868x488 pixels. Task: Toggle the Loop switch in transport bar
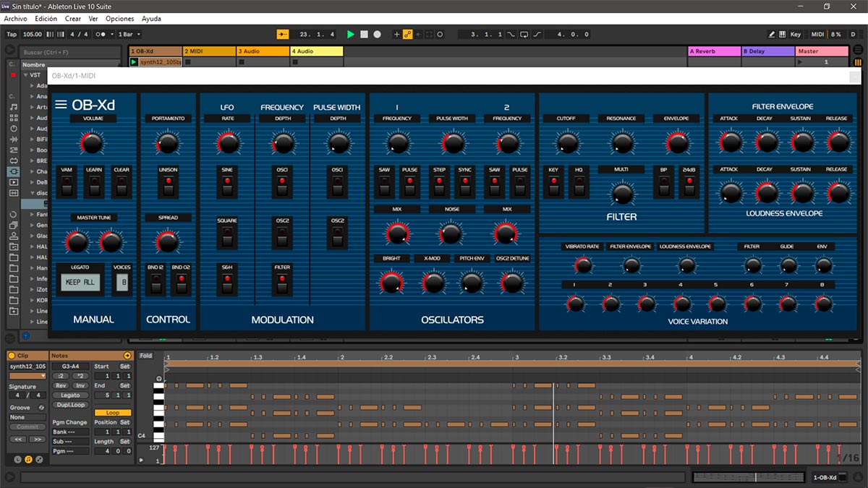(x=524, y=34)
